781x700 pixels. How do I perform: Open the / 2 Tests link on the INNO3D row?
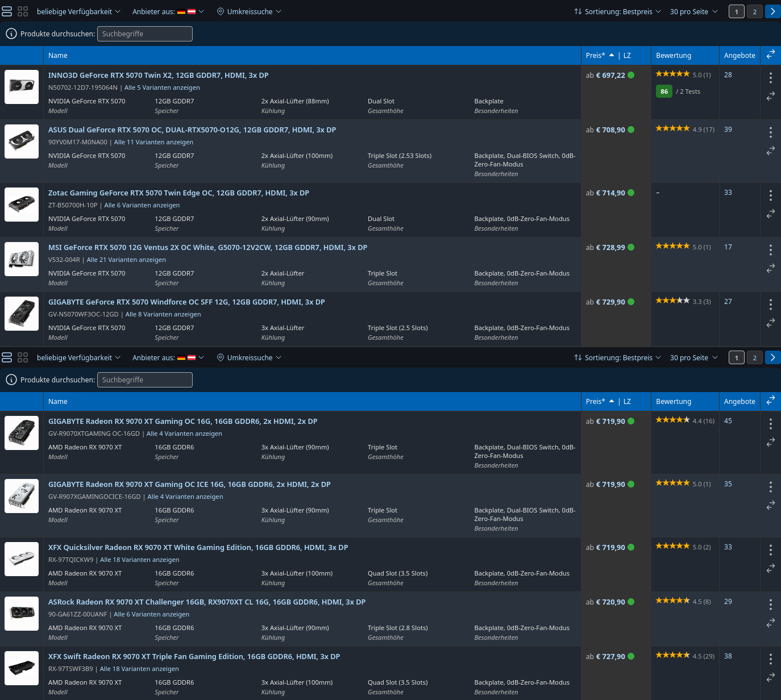688,91
